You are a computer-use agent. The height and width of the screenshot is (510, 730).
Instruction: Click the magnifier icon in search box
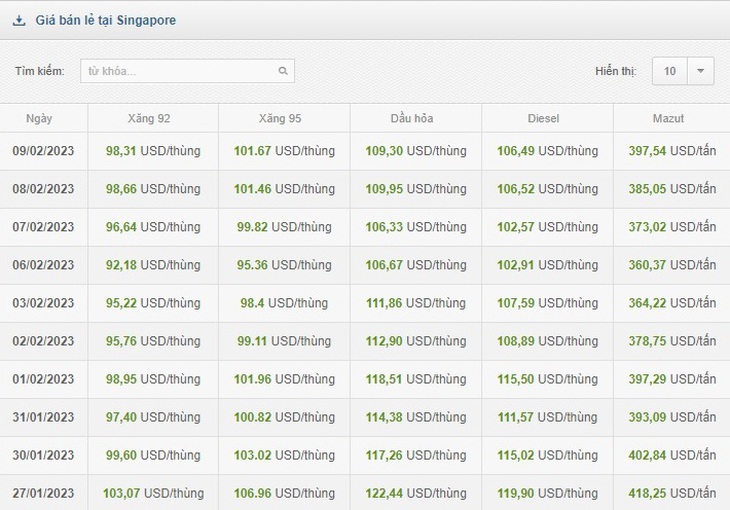(x=283, y=71)
